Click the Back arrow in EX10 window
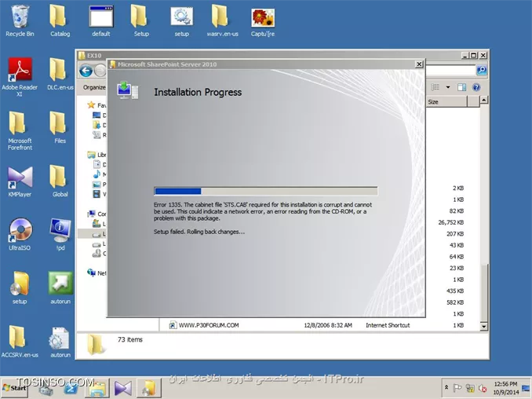 tap(86, 71)
